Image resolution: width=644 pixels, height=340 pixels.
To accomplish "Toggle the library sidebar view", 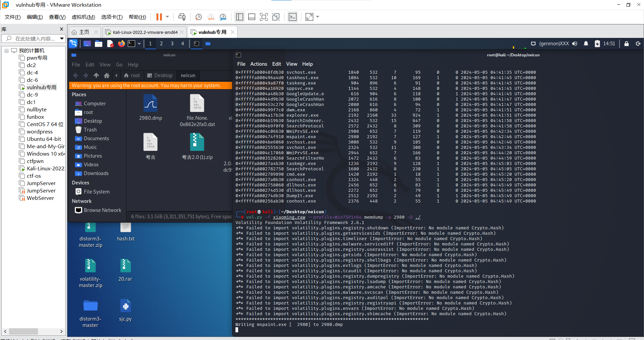I will [x=239, y=17].
